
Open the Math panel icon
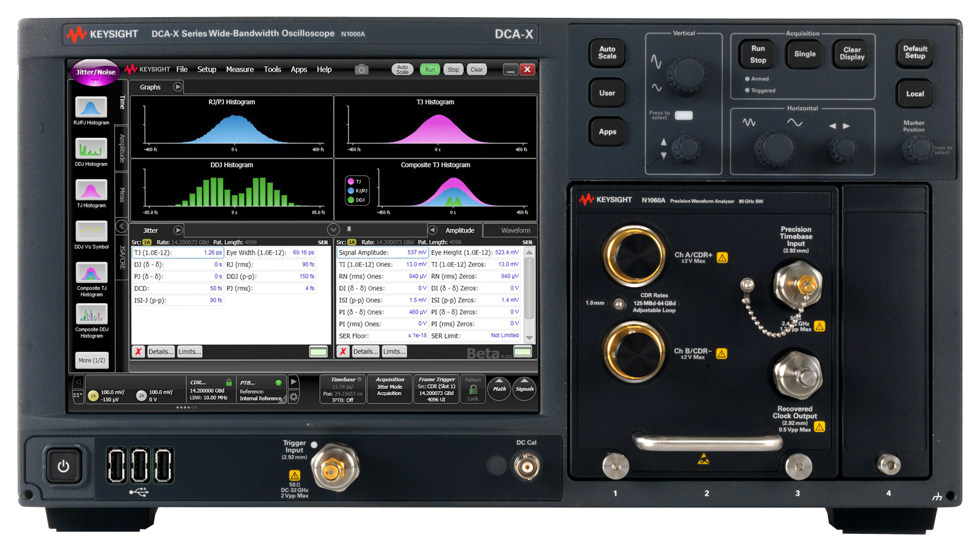tap(499, 389)
